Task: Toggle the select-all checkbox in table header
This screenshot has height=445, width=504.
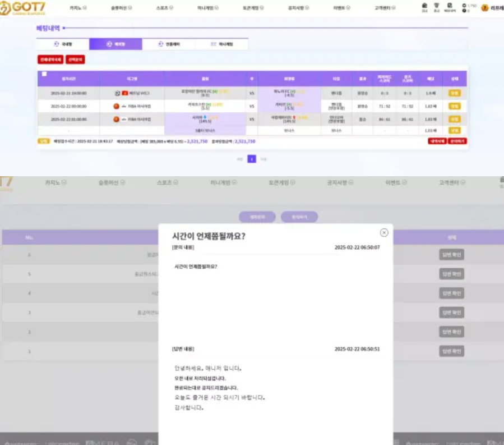Action: tap(44, 74)
